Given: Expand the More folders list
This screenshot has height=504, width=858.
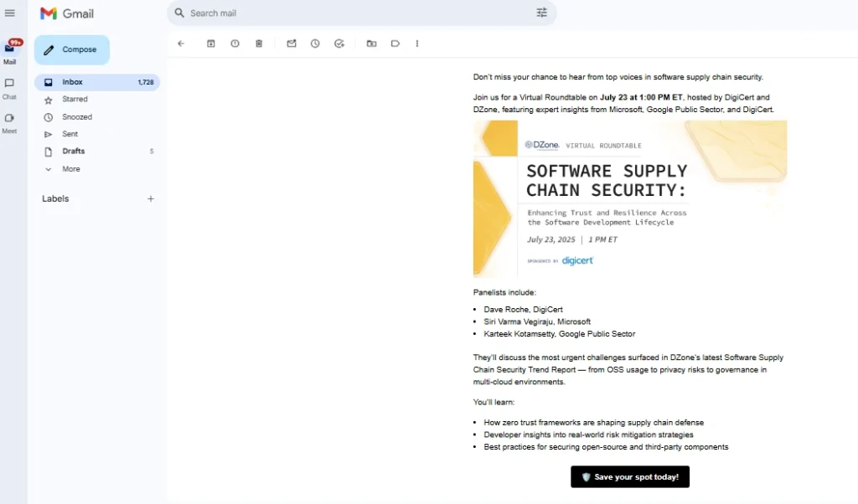Looking at the screenshot, I should point(97,169).
